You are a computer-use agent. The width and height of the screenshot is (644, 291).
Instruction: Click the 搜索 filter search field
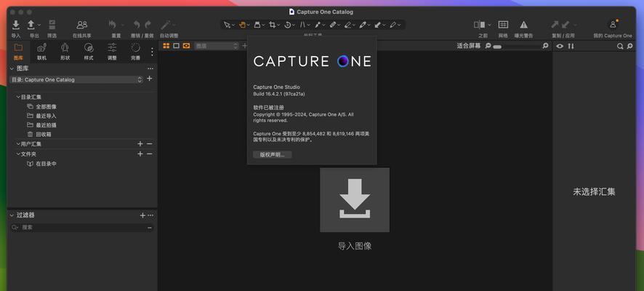(x=81, y=227)
